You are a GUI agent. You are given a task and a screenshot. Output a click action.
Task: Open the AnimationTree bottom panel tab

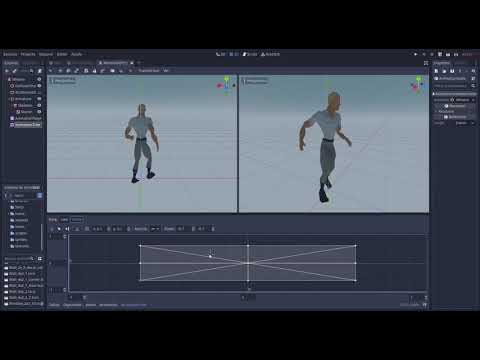133,305
